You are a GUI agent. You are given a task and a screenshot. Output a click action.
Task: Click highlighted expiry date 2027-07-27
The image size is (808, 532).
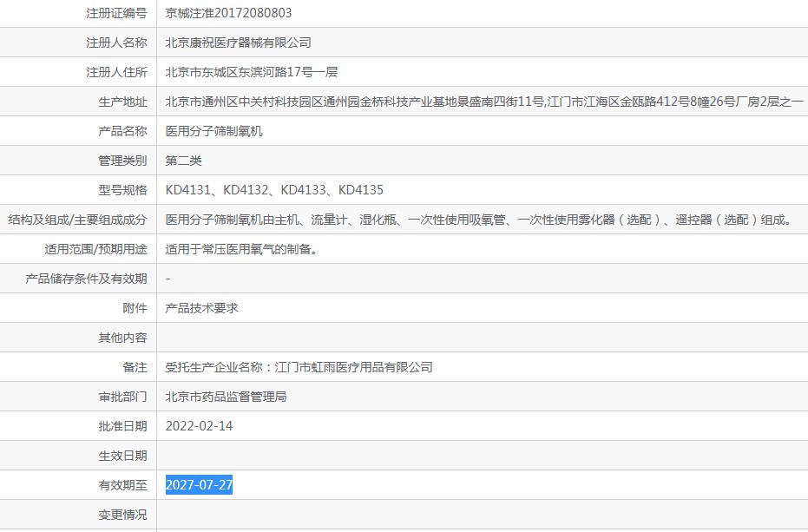199,485
